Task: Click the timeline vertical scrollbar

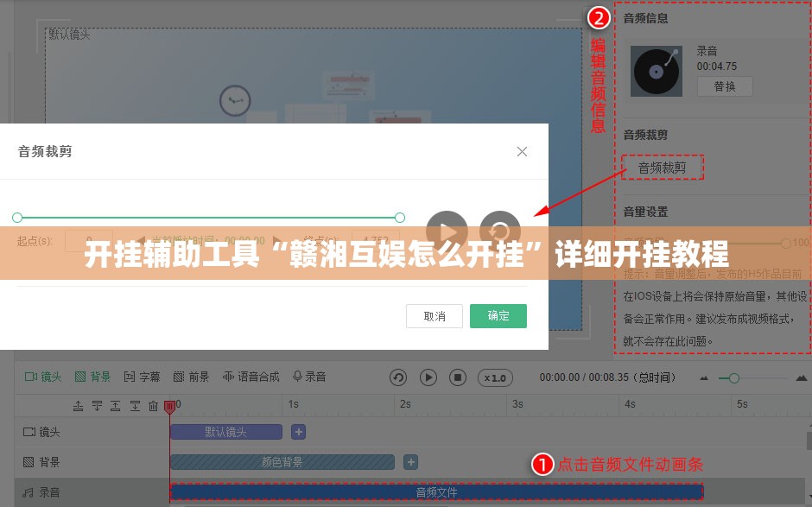Action: coord(809,440)
